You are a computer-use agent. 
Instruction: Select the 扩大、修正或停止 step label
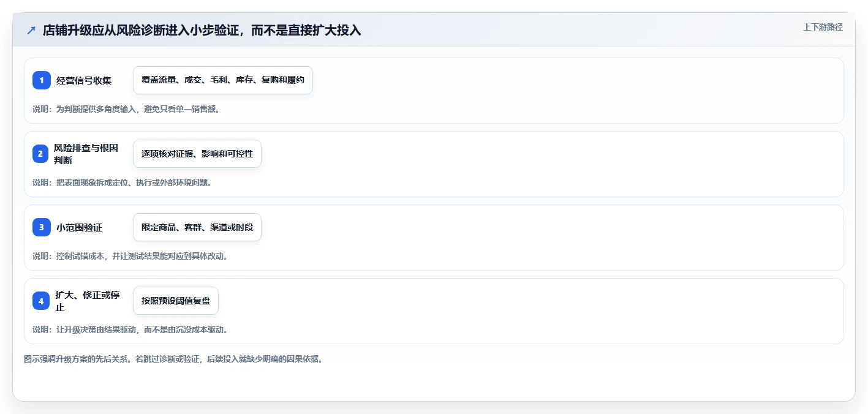88,301
